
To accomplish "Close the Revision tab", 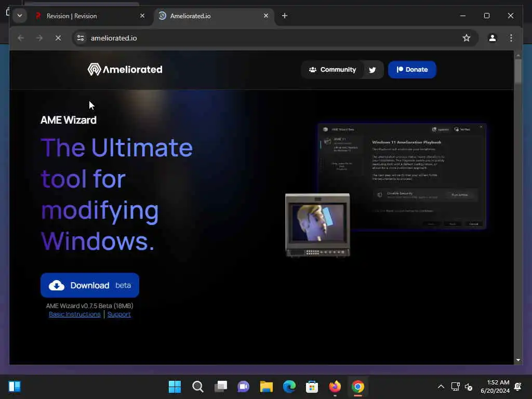I will click(142, 16).
